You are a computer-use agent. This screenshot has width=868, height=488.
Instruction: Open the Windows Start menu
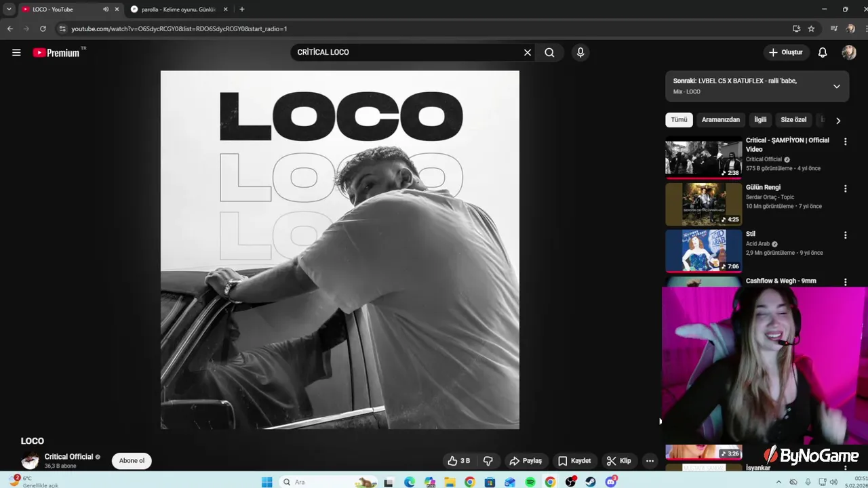pyautogui.click(x=267, y=482)
